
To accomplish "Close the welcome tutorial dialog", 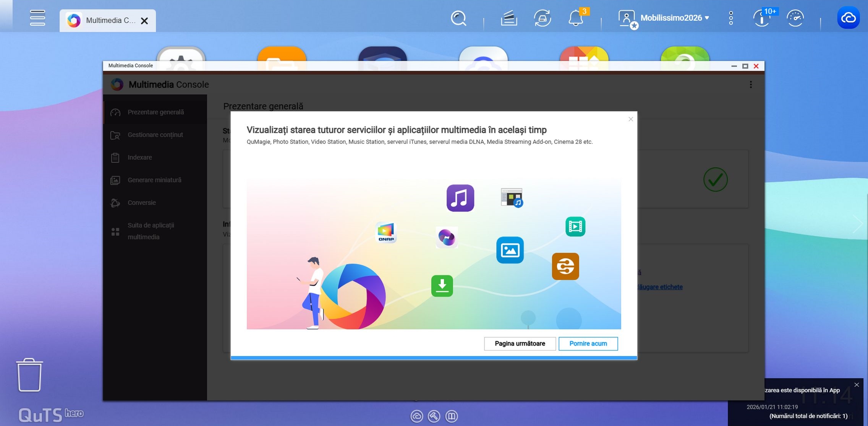I will pyautogui.click(x=631, y=119).
